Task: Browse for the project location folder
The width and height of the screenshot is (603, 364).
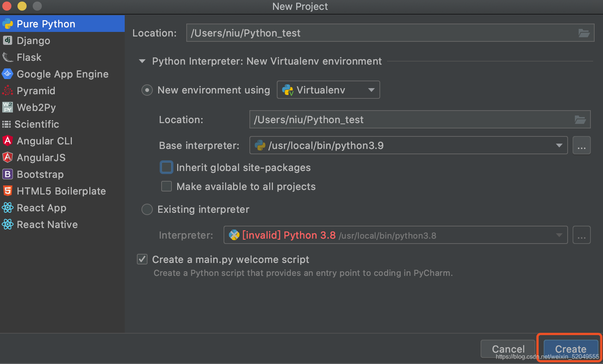Action: tap(584, 33)
